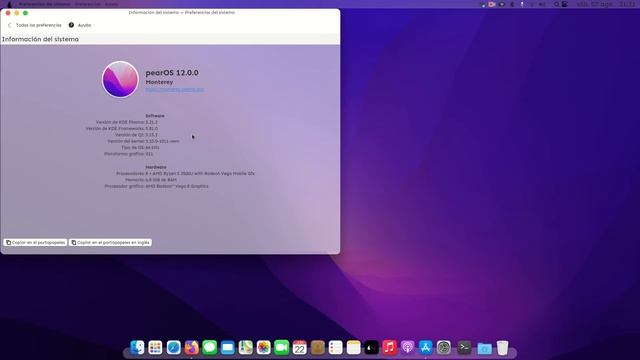
Task: Open the Trash in the dock
Action: [x=502, y=347]
